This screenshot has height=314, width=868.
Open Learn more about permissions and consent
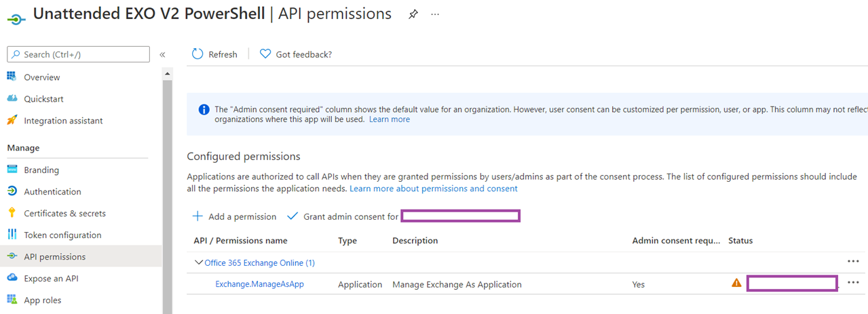click(x=434, y=189)
